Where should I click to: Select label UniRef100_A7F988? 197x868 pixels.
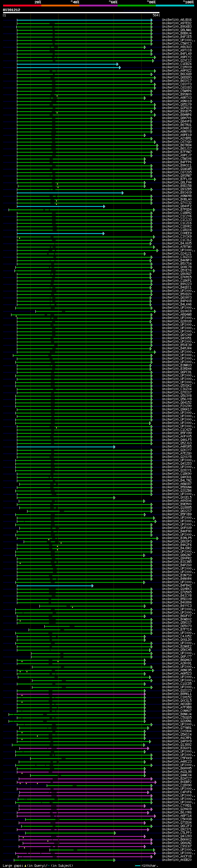177,708
